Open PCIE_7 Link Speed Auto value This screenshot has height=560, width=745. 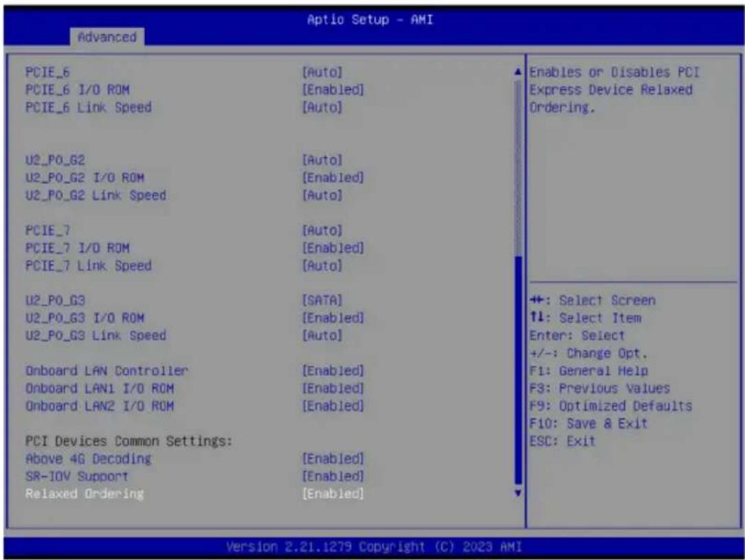click(x=322, y=265)
